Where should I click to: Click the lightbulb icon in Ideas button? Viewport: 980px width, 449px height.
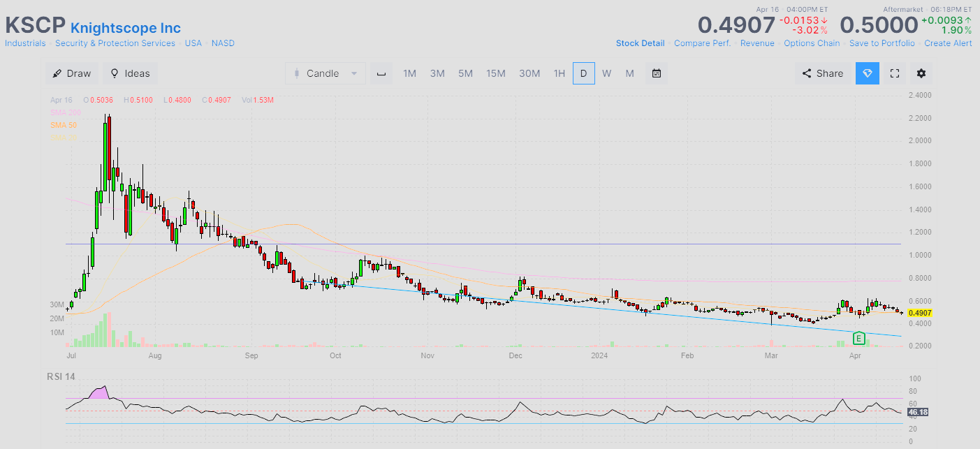pos(115,73)
